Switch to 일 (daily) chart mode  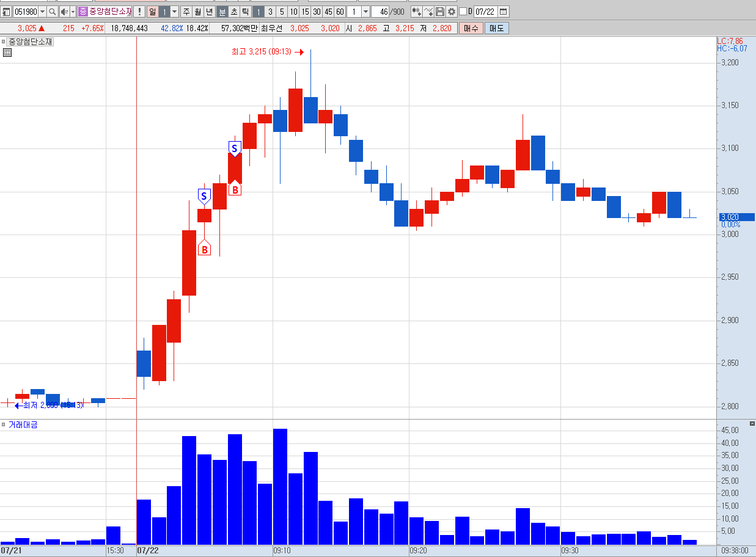click(152, 12)
